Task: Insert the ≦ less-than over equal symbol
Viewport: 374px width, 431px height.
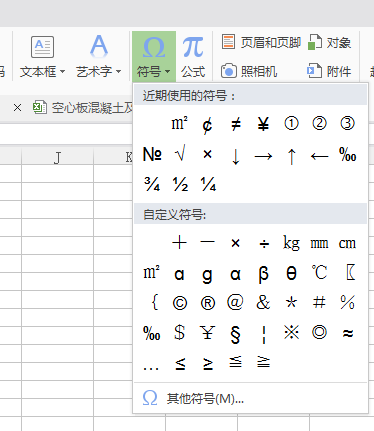Action: tap(235, 362)
